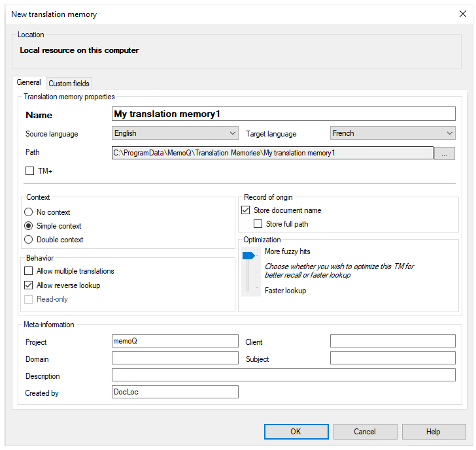Click the Client input field
Image resolution: width=476 pixels, height=450 pixels.
(392, 341)
